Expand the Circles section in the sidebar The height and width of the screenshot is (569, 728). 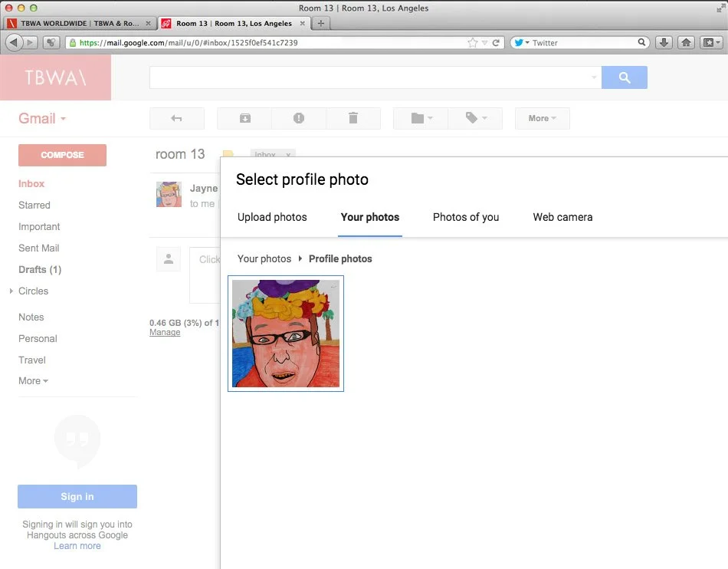click(x=11, y=291)
